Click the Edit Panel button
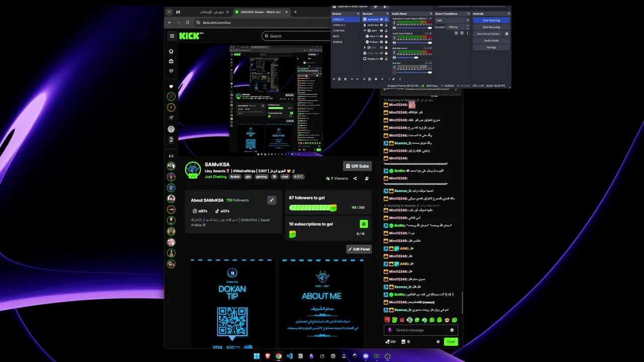Image resolution: width=644 pixels, height=362 pixels. pyautogui.click(x=359, y=249)
